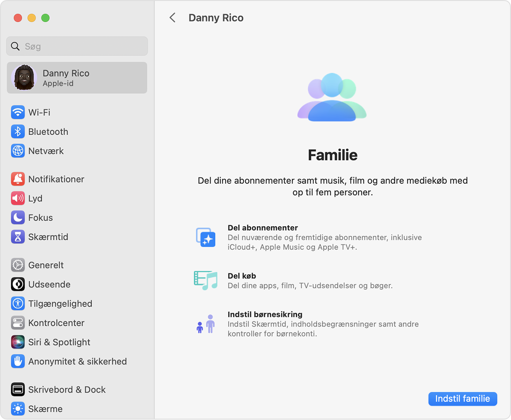Open Tilgængelighed accessibility icon
Viewport: 511px width, 420px height.
pyautogui.click(x=18, y=304)
